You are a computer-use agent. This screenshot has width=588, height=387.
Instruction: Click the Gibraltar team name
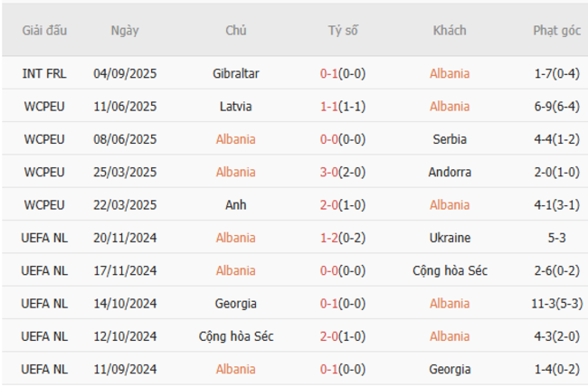point(236,73)
